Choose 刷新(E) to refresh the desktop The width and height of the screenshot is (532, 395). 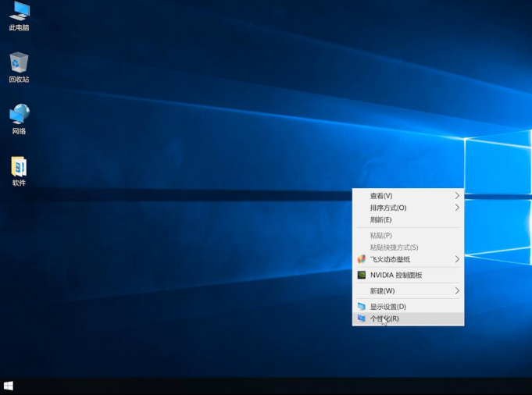[380, 220]
